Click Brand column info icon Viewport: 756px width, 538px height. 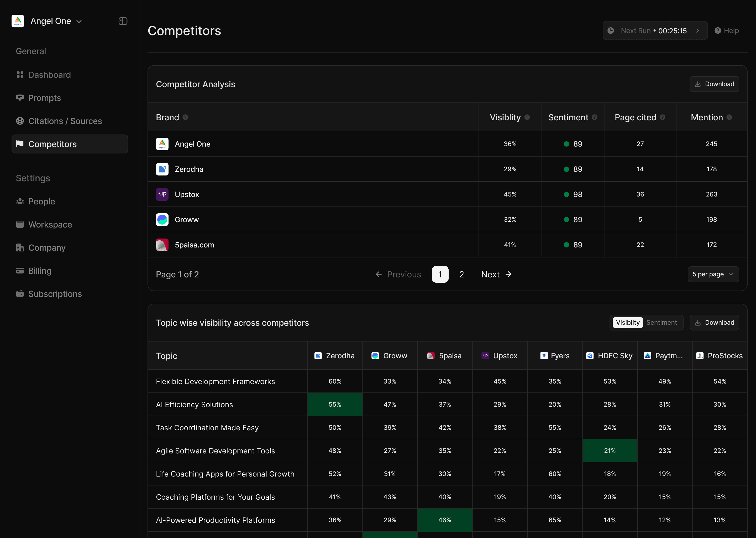[x=185, y=117]
